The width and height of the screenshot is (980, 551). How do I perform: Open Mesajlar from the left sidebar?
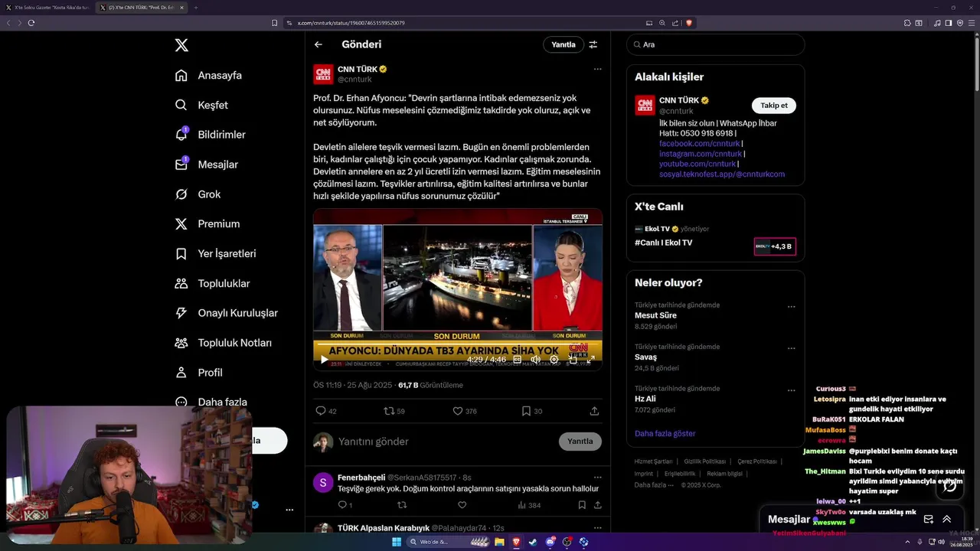tap(207, 165)
